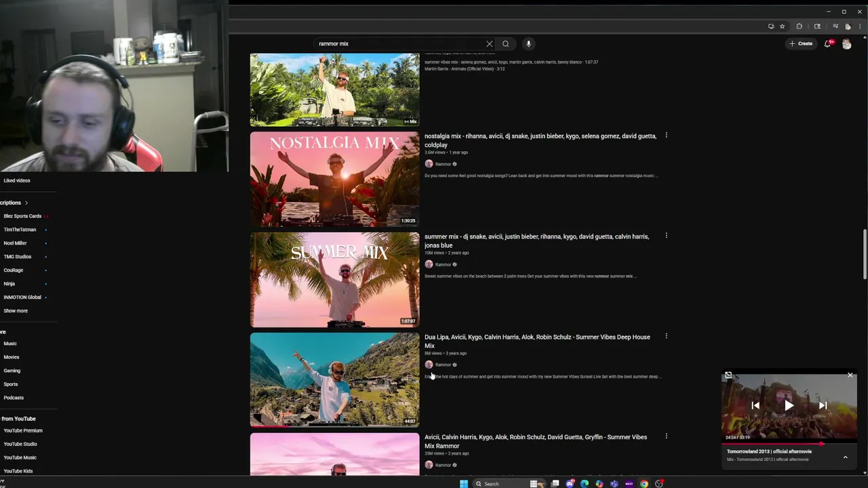
Task: Skip to previous track in miniplayer
Action: 755,406
